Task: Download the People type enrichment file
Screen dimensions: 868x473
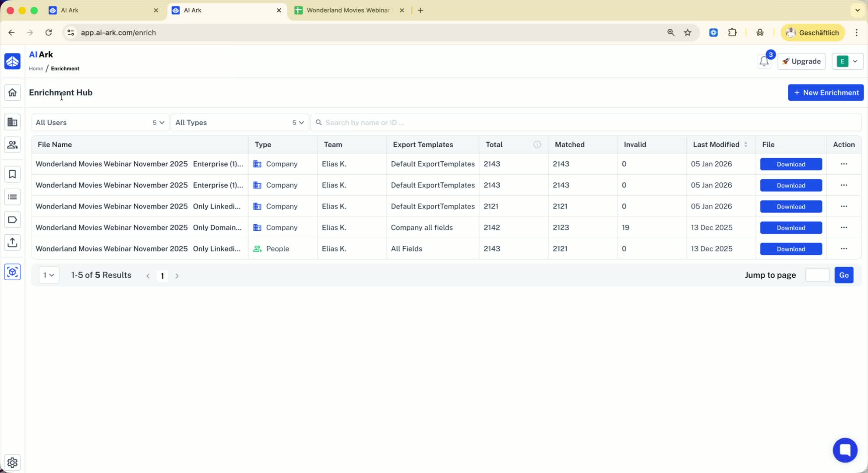Action: [x=790, y=249]
